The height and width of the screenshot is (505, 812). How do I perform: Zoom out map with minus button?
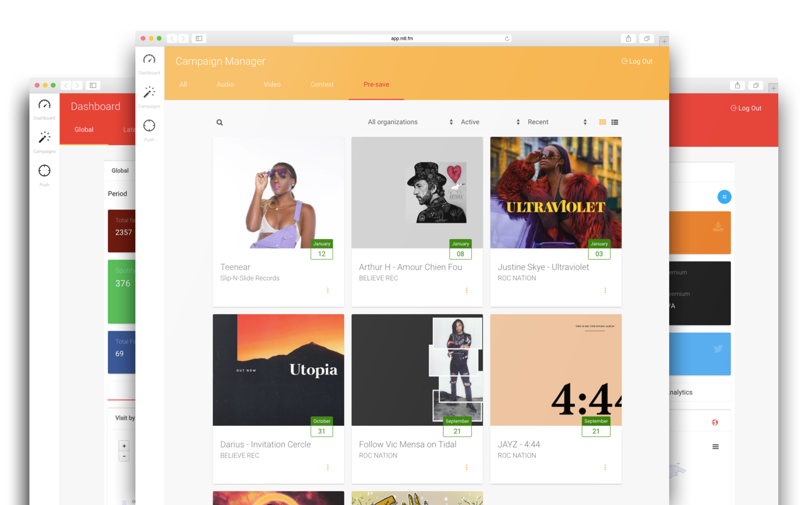[x=124, y=456]
